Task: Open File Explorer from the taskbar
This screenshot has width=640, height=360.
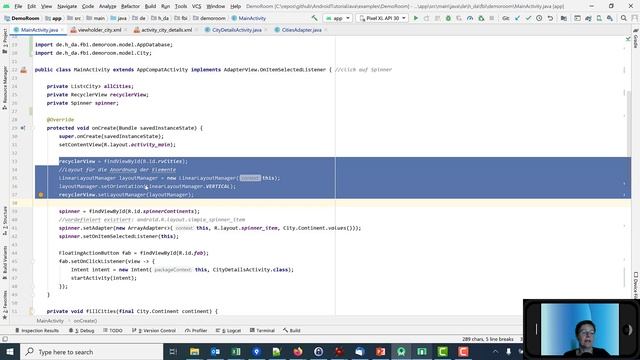Action: click(194, 351)
